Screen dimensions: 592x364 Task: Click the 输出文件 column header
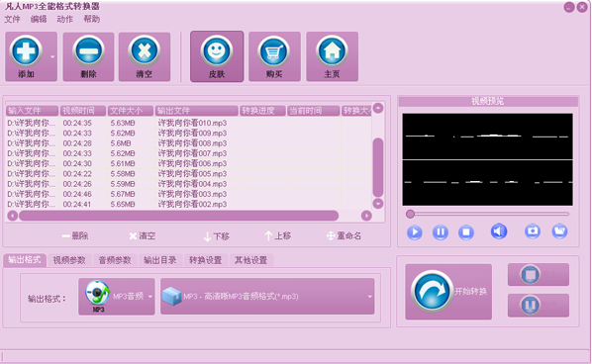(197, 111)
